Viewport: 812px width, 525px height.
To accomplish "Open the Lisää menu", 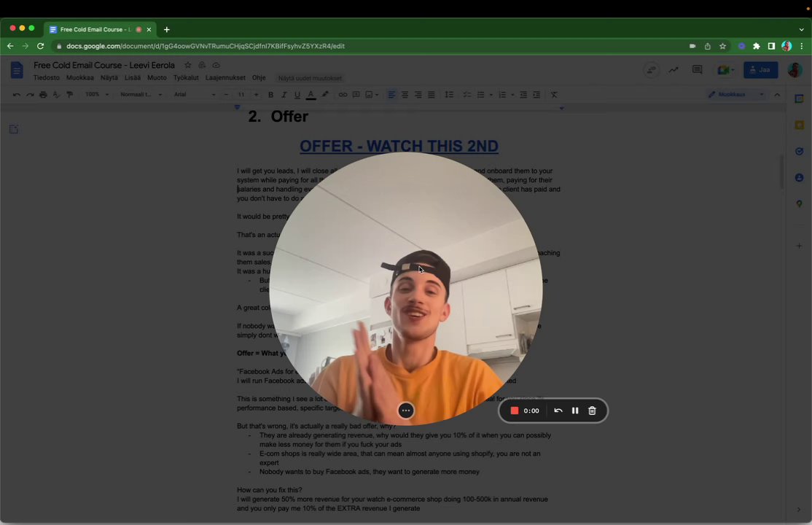I will coord(133,78).
